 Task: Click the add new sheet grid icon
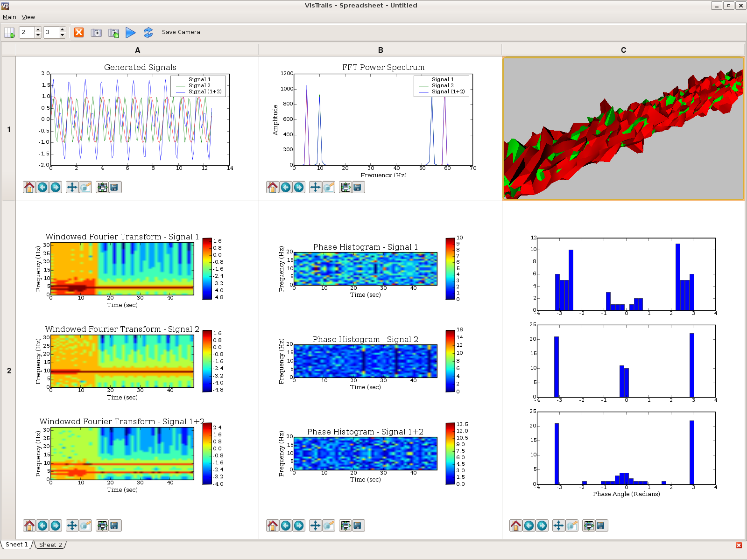9,33
